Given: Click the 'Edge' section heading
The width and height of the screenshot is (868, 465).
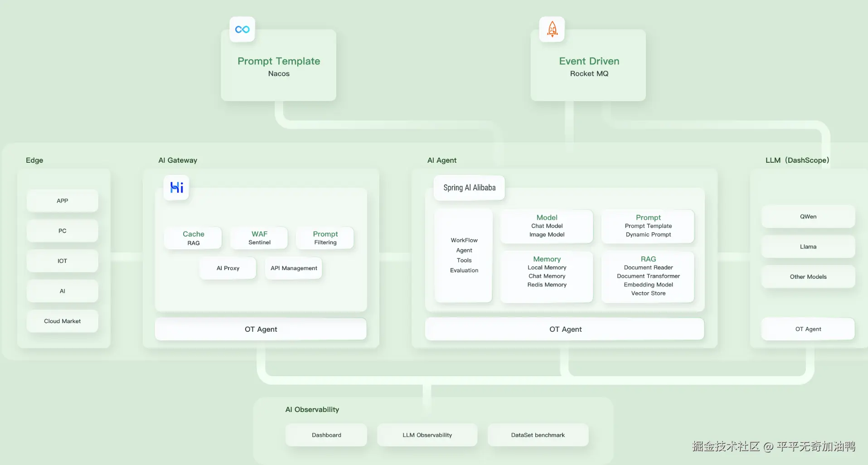Looking at the screenshot, I should point(34,160).
